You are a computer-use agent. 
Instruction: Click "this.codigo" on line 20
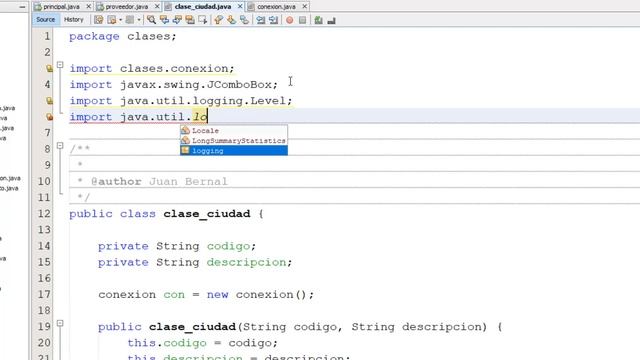click(x=167, y=343)
